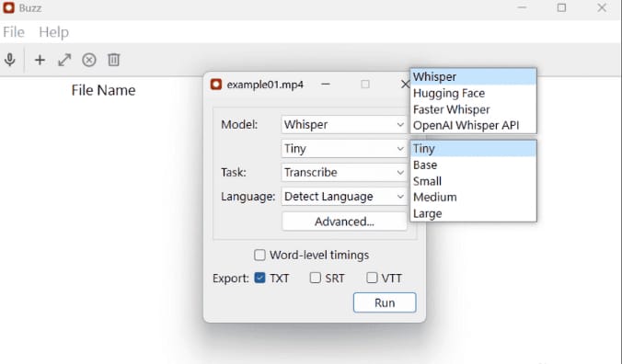The image size is (622, 364).
Task: Click the Buzz app logo in the title bar
Action: click(8, 7)
